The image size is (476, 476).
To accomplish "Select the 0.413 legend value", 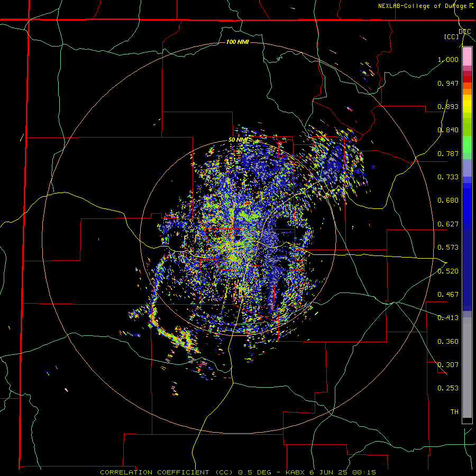I will pos(448,318).
